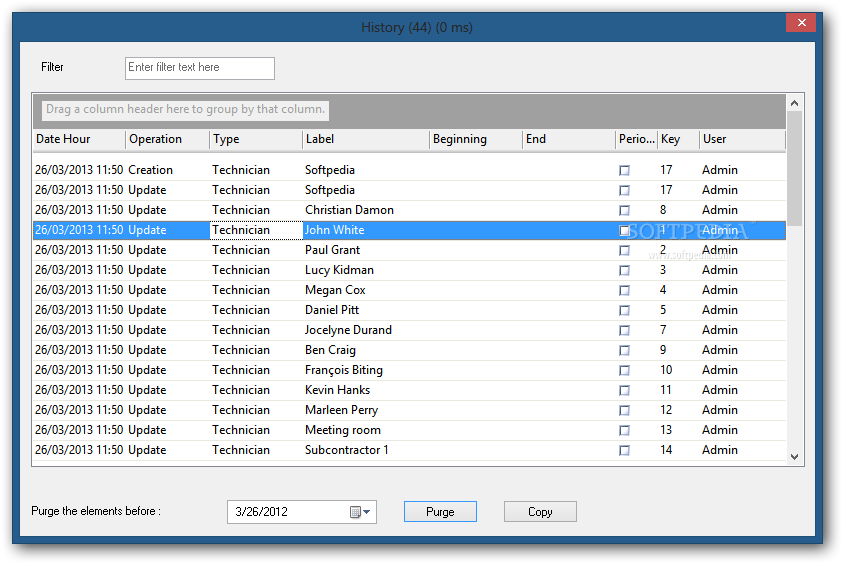Screen dimensions: 843x564
Task: Click the Purge button
Action: tap(440, 512)
